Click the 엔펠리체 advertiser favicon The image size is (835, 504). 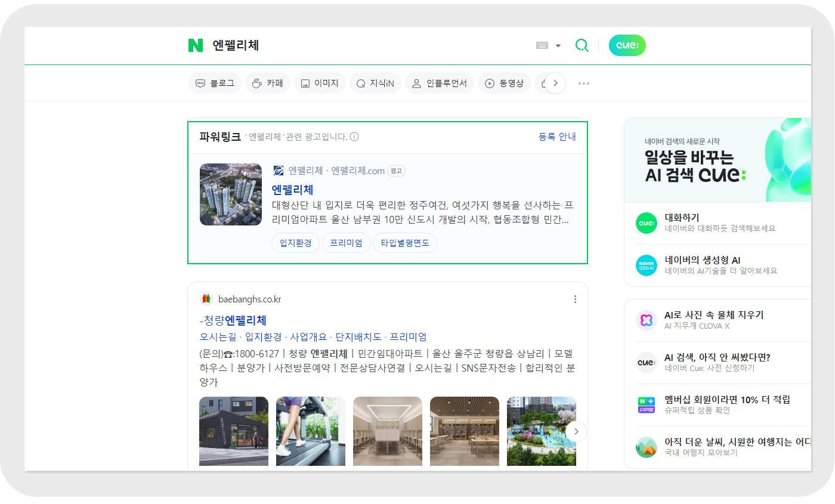(279, 171)
